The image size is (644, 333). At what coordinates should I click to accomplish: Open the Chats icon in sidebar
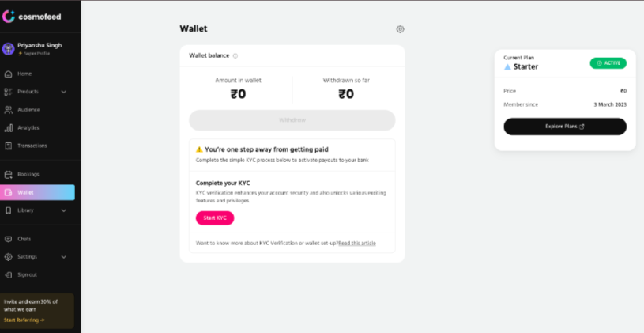click(x=8, y=239)
